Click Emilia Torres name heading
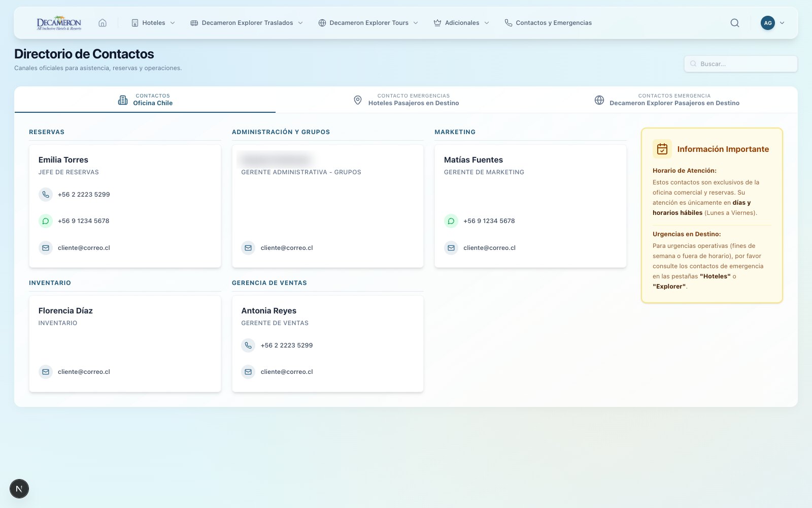812x508 pixels. click(63, 160)
